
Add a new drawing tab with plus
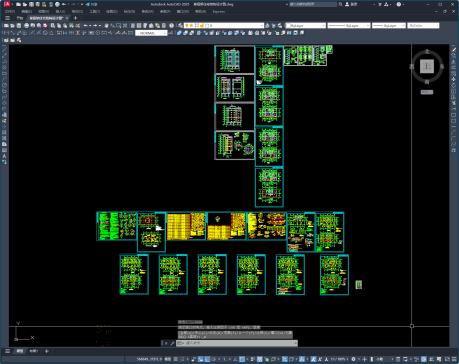(x=76, y=18)
